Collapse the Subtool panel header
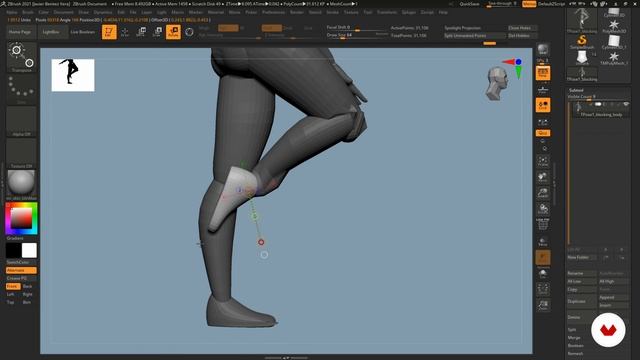 [576, 90]
